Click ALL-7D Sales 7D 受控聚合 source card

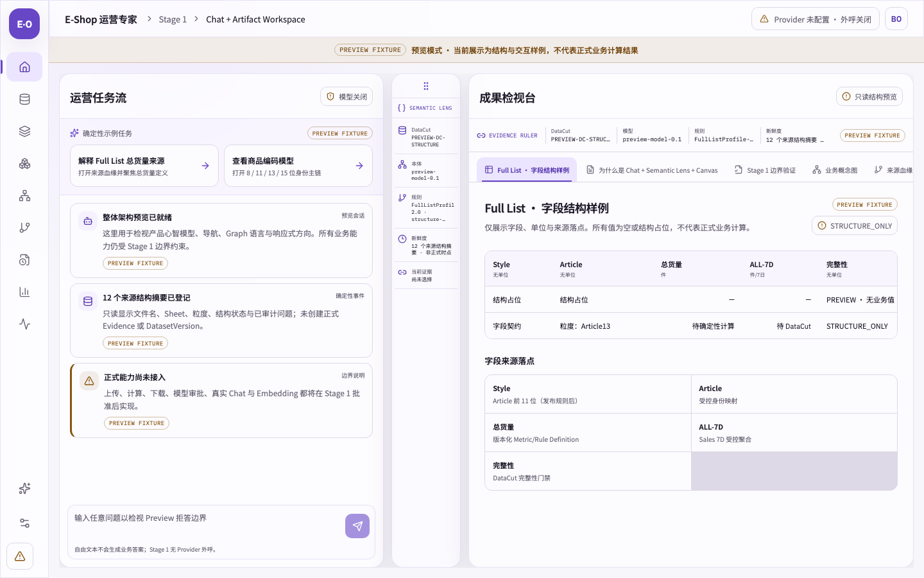pyautogui.click(x=794, y=433)
